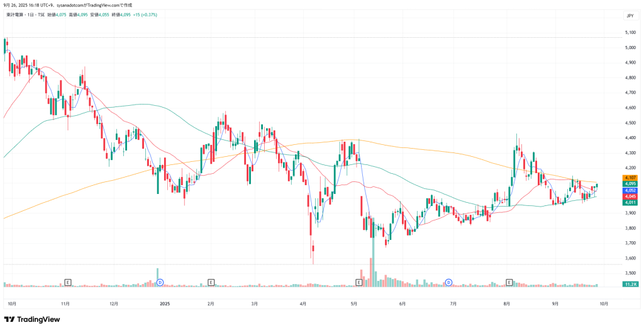Screen dimensions: 644x330
Task: Open the JPY currency selector
Action: (630, 16)
